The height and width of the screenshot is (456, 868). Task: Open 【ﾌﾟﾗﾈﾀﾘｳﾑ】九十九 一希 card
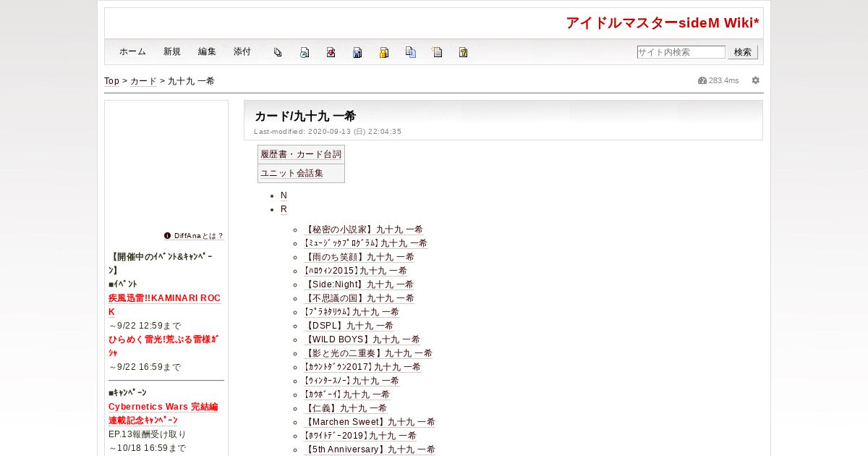pyautogui.click(x=351, y=312)
